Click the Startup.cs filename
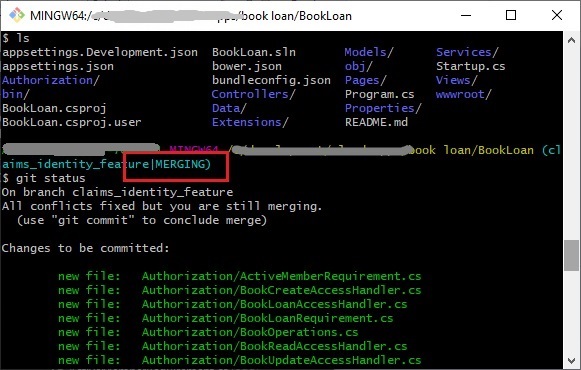The image size is (581, 370). (x=471, y=67)
